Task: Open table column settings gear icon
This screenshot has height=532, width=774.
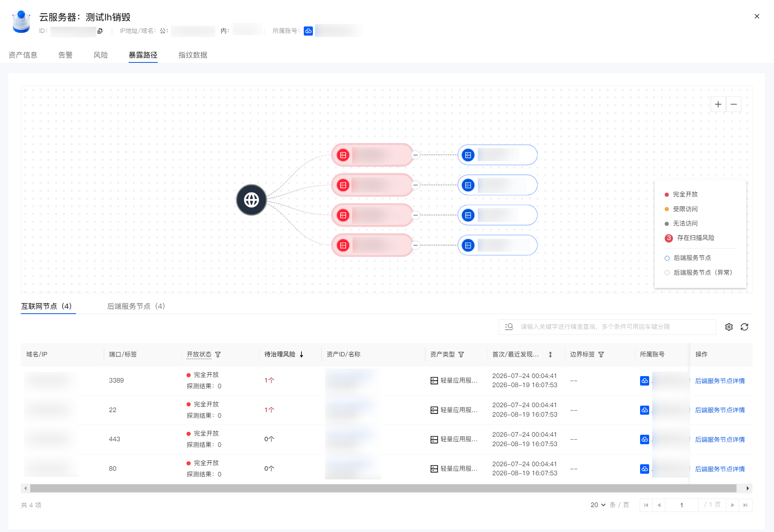Action: click(729, 327)
